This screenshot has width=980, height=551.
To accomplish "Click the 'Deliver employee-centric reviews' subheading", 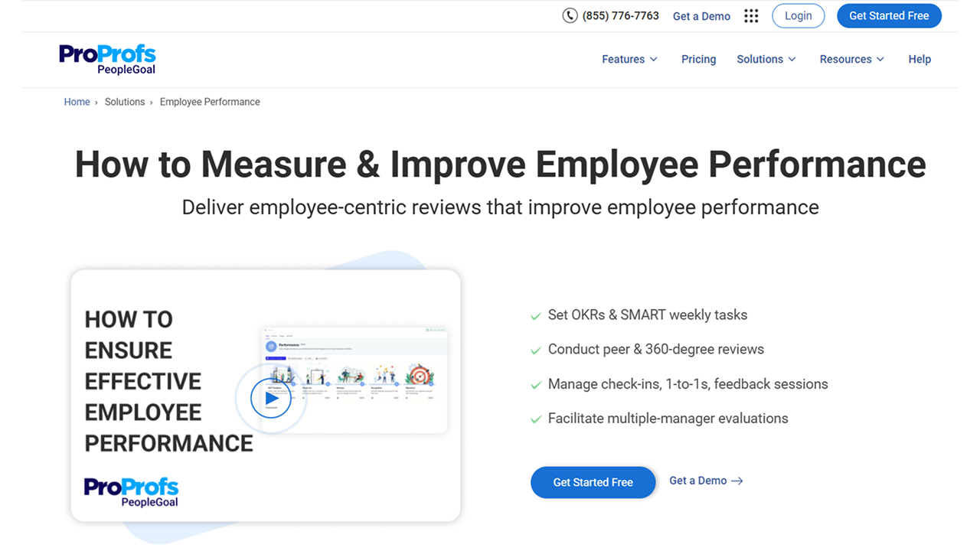I will pos(501,207).
